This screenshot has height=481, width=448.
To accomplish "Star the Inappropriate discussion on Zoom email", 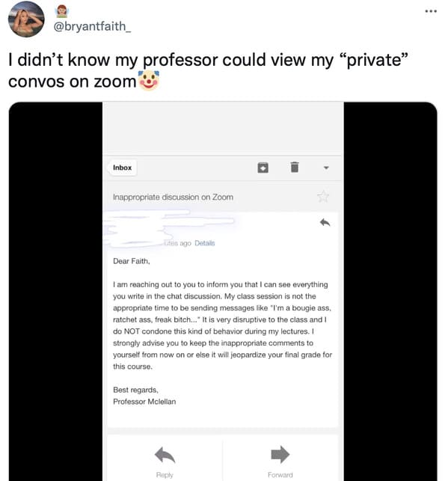I will pos(323,196).
